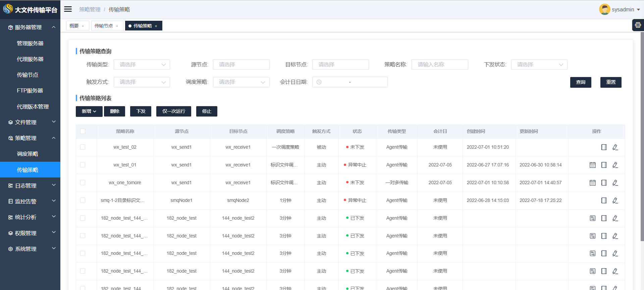
Task: View log for wx_test_01 policy
Action: [604, 165]
